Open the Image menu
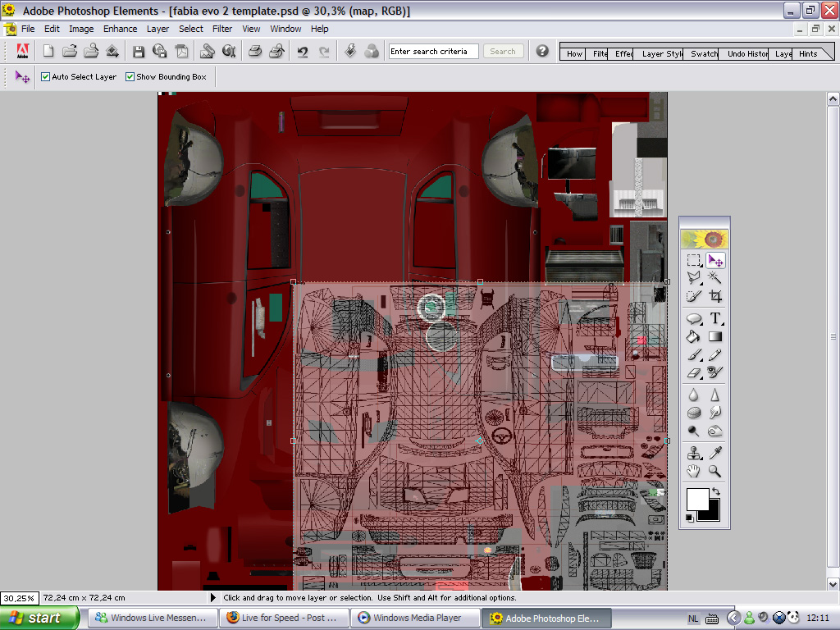This screenshot has height=630, width=840. 81,29
